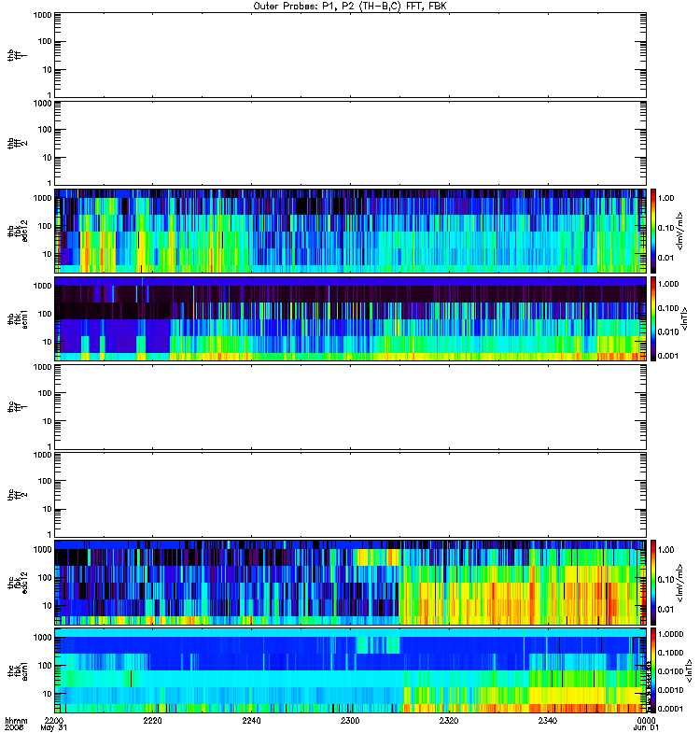Image resolution: width=700 pixels, height=747 pixels.
Task: Click the "thb fbk edc12" y-axis title
Action: click(x=18, y=231)
